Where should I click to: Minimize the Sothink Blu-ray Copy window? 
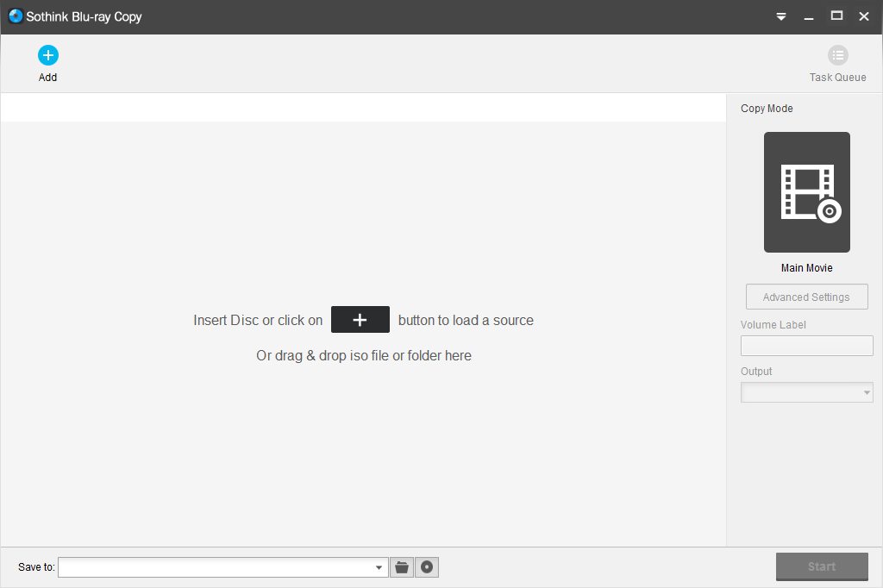[x=809, y=16]
